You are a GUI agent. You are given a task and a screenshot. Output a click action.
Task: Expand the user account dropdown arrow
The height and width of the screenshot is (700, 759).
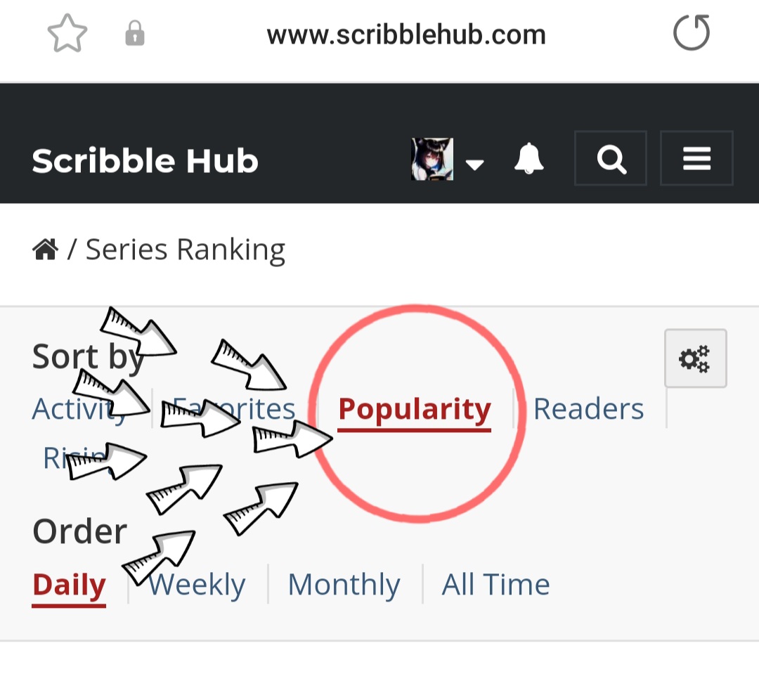click(475, 164)
